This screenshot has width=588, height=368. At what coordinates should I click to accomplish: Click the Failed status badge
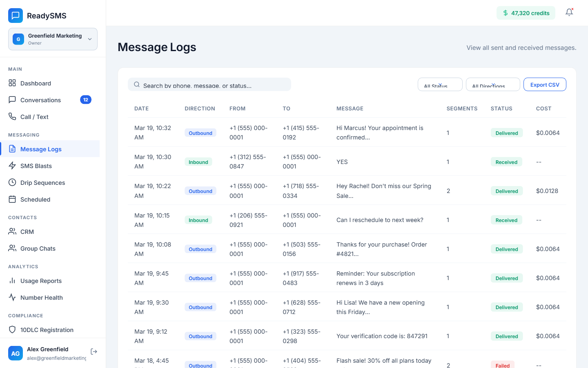(503, 365)
